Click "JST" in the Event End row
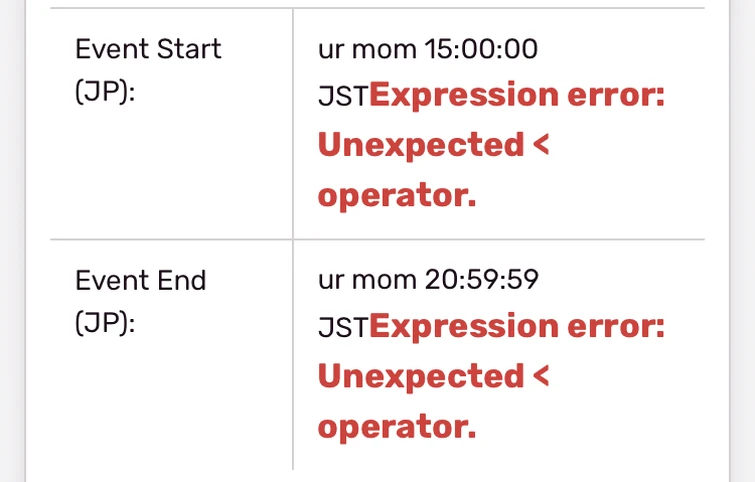755x482 pixels. (x=342, y=328)
